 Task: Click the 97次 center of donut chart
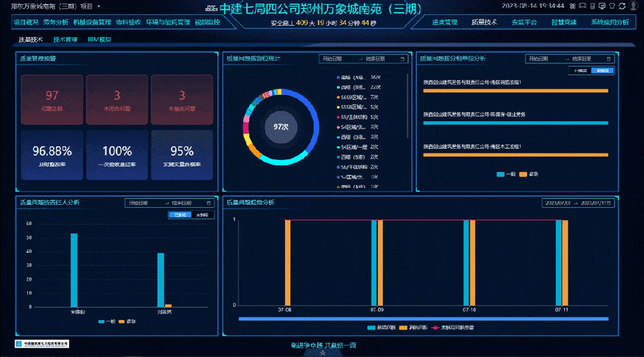click(x=281, y=127)
